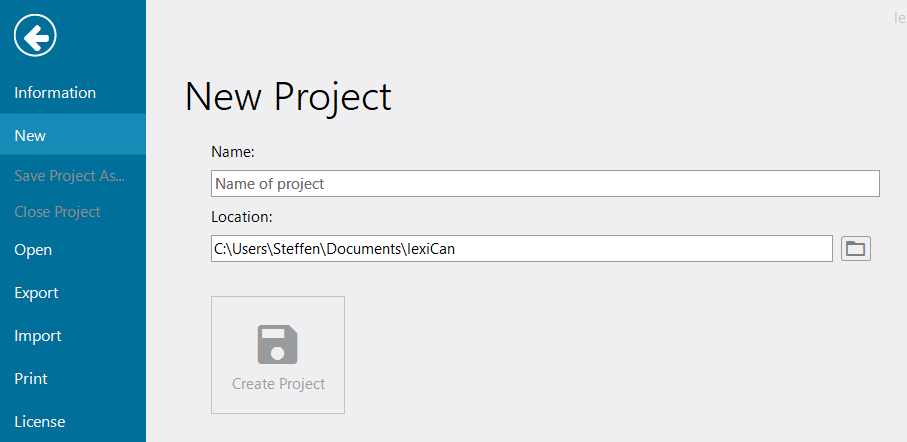This screenshot has height=442, width=907.
Task: Select the New menu entry
Action: 30,135
